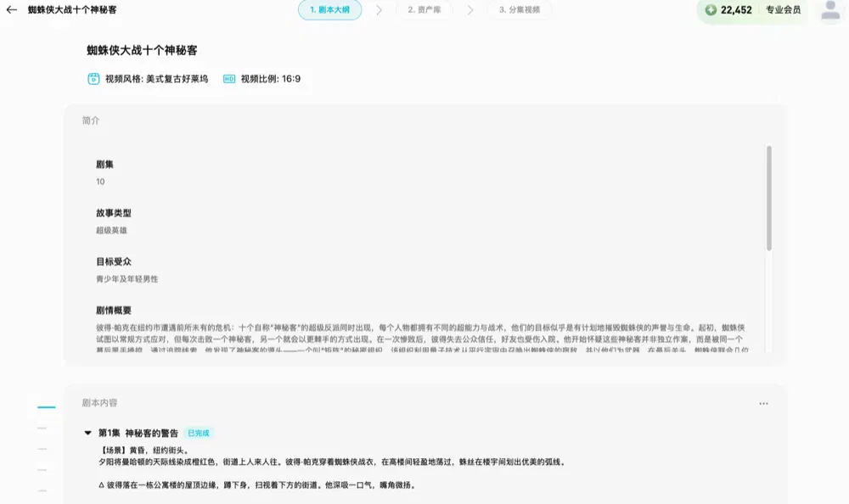
Task: Click the 故事类型 value 超级英雄
Action: pos(111,230)
